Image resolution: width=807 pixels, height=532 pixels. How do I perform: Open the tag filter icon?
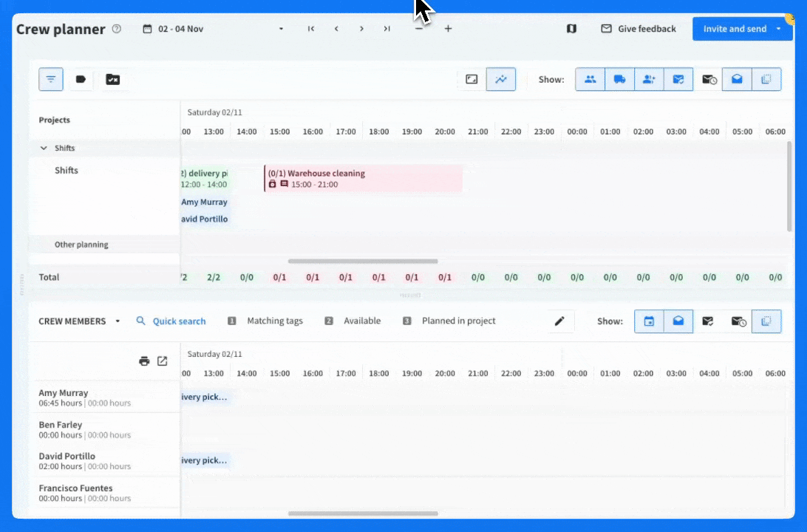[81, 79]
